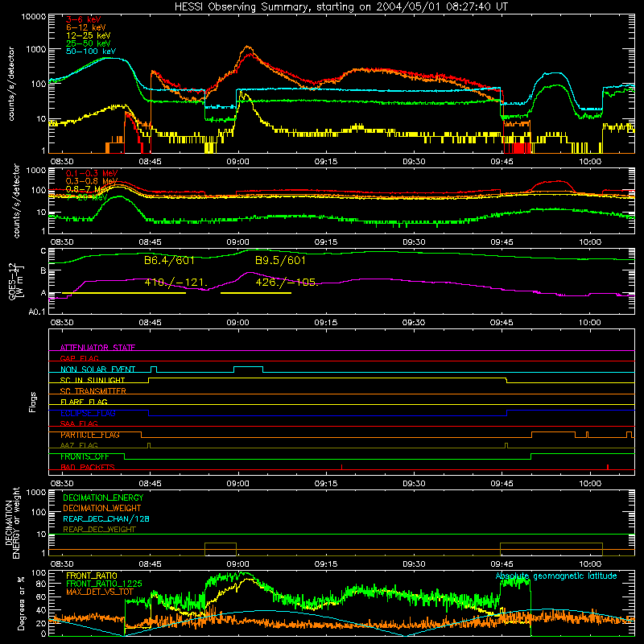
Task: Click the HESSI Observing Summary title text
Action: click(x=341, y=6)
